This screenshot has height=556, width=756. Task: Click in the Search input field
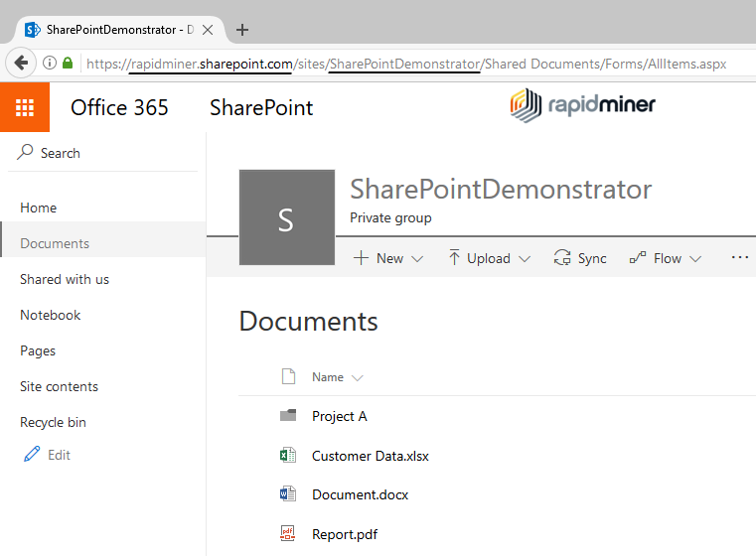coord(102,153)
